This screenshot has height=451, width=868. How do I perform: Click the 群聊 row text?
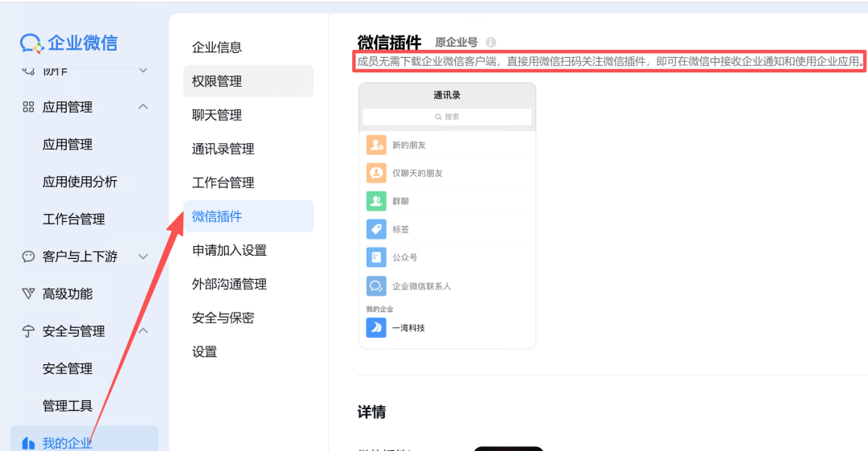(x=400, y=201)
